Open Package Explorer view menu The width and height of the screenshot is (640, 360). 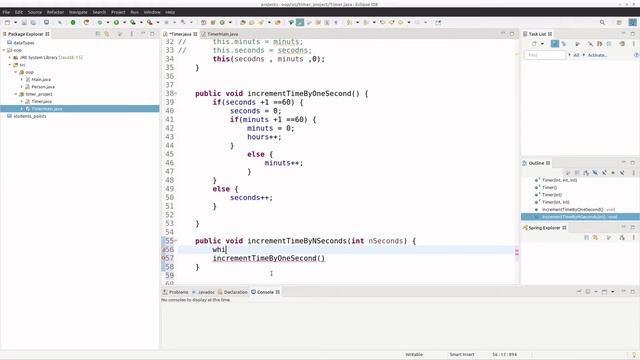(x=131, y=34)
